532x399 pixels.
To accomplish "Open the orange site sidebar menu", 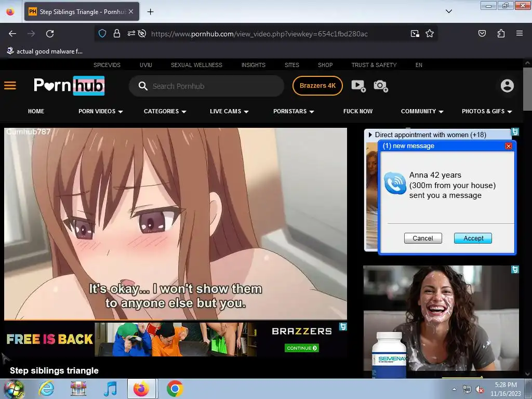I will 10,86.
